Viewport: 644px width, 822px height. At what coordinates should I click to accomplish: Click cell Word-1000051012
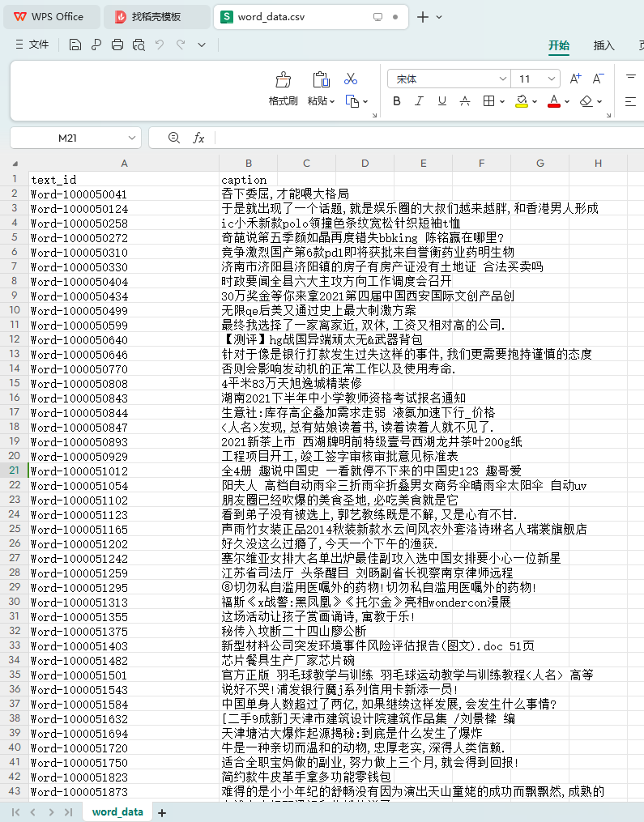(124, 471)
